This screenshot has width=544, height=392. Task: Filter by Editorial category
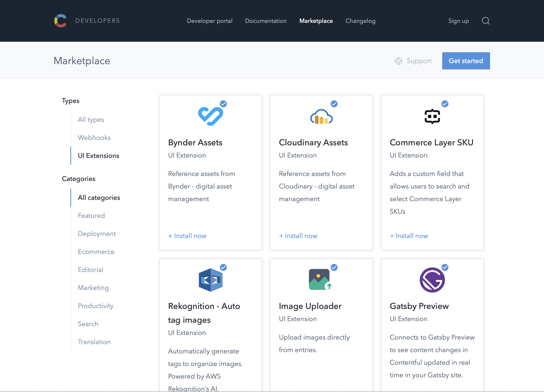click(x=91, y=270)
